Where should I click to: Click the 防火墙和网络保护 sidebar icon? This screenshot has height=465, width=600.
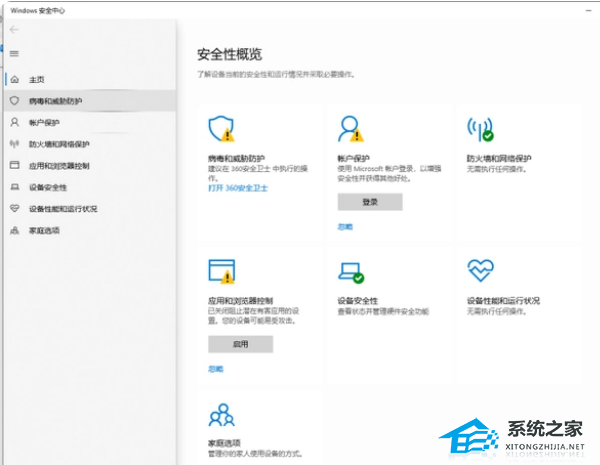[x=14, y=144]
